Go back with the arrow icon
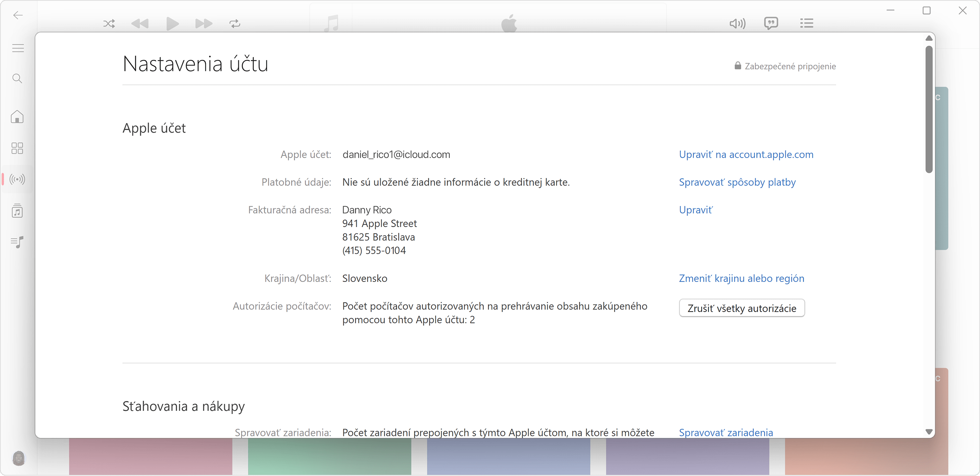The height and width of the screenshot is (476, 980). (x=18, y=15)
